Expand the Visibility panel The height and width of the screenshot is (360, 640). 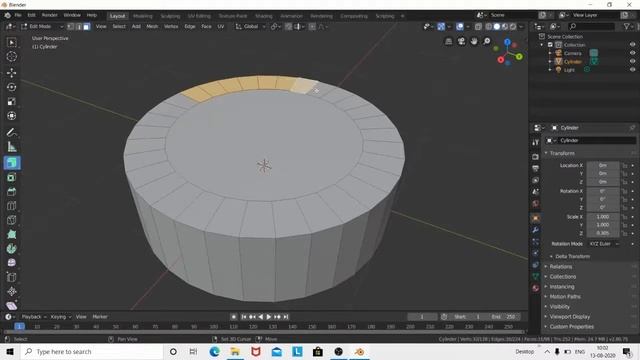[x=559, y=307]
